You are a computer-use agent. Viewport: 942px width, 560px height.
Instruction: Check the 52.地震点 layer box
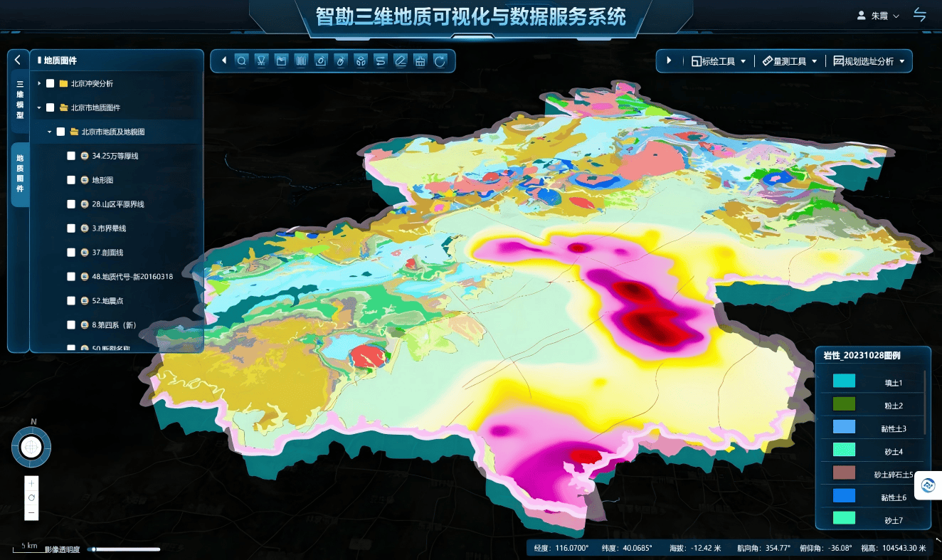[x=71, y=301]
